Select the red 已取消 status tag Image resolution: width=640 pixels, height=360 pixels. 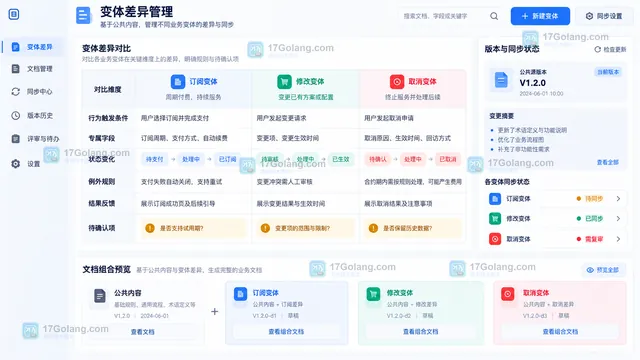point(448,159)
